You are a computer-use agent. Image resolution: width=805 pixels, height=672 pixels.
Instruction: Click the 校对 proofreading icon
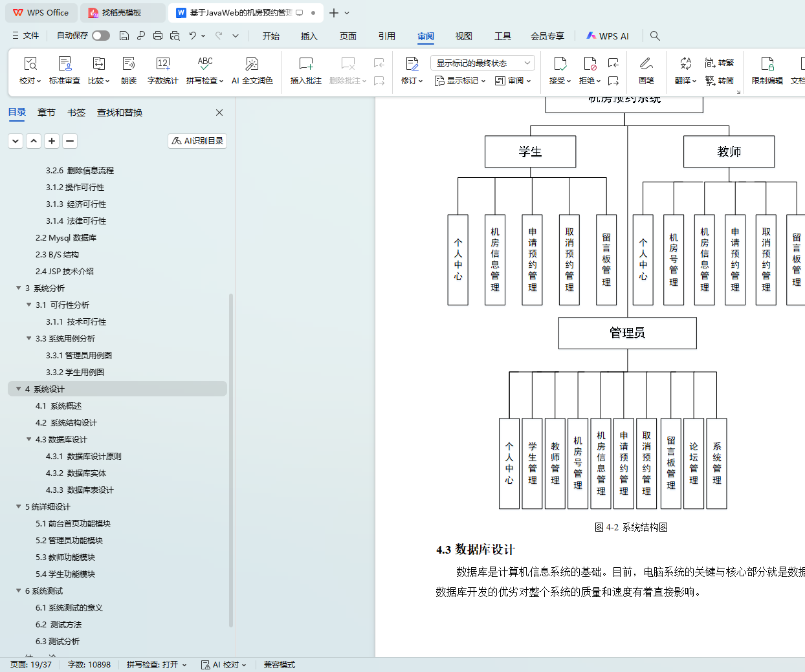(x=30, y=63)
